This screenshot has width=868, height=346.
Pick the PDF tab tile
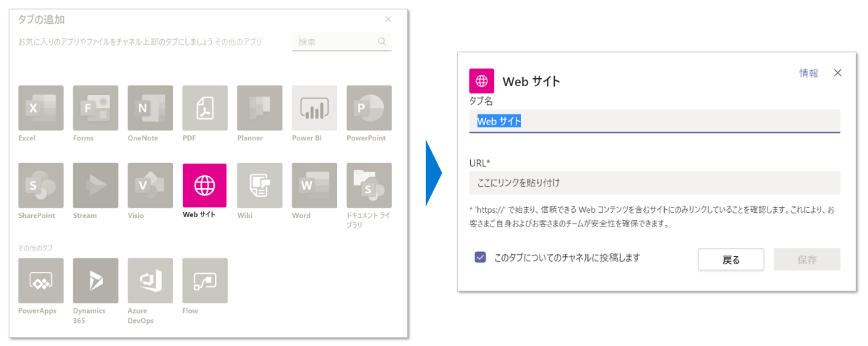point(205,108)
